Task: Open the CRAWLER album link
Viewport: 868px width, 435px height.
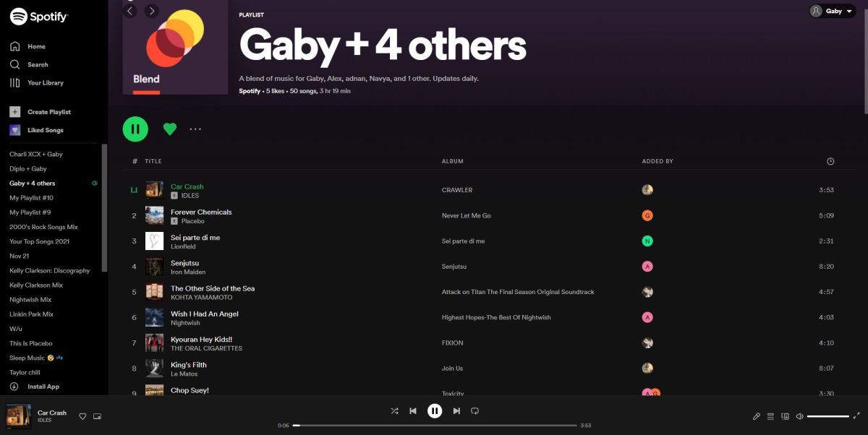Action: click(x=457, y=190)
